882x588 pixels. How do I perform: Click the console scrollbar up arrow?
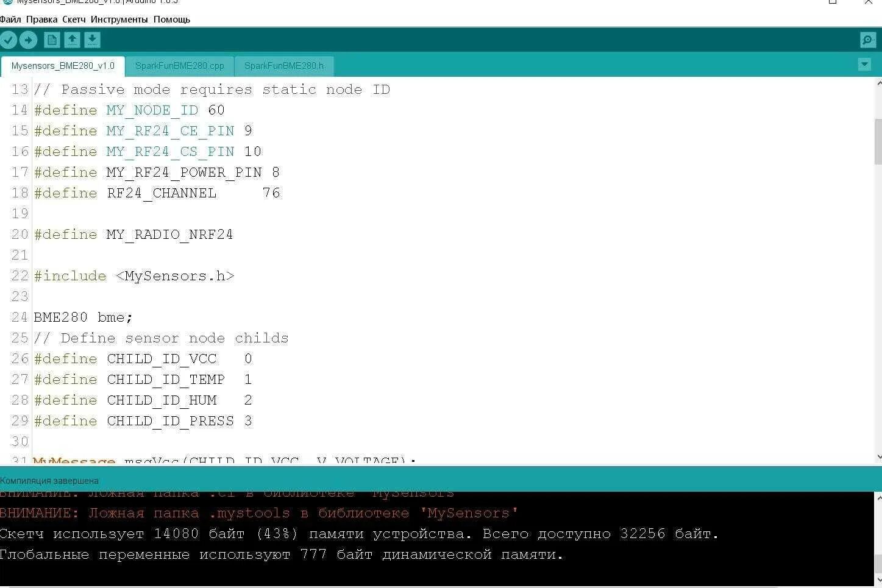[878, 497]
